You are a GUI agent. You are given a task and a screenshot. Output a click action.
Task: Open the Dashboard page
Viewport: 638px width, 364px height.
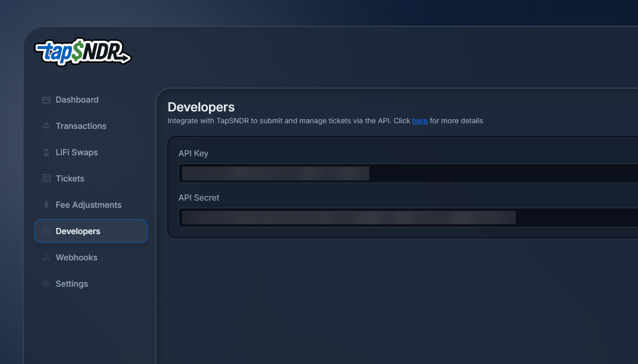pos(91,100)
